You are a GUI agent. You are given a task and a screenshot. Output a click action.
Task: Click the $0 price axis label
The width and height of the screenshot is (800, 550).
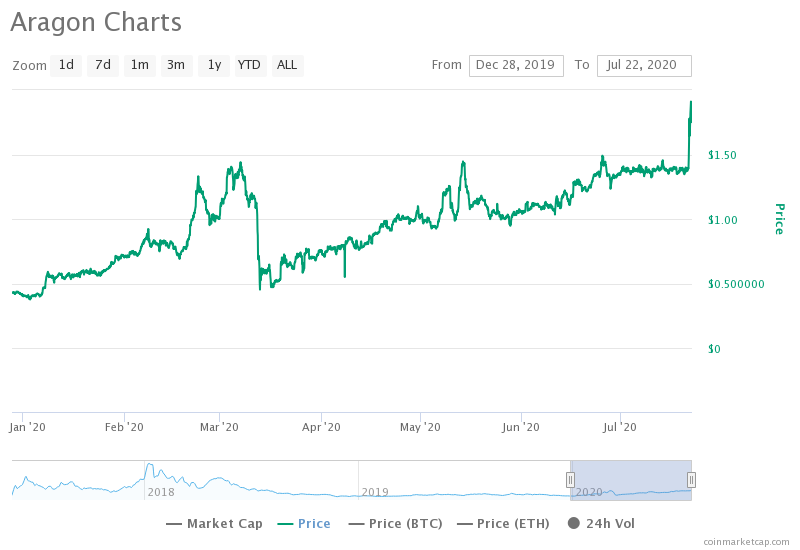tap(714, 349)
